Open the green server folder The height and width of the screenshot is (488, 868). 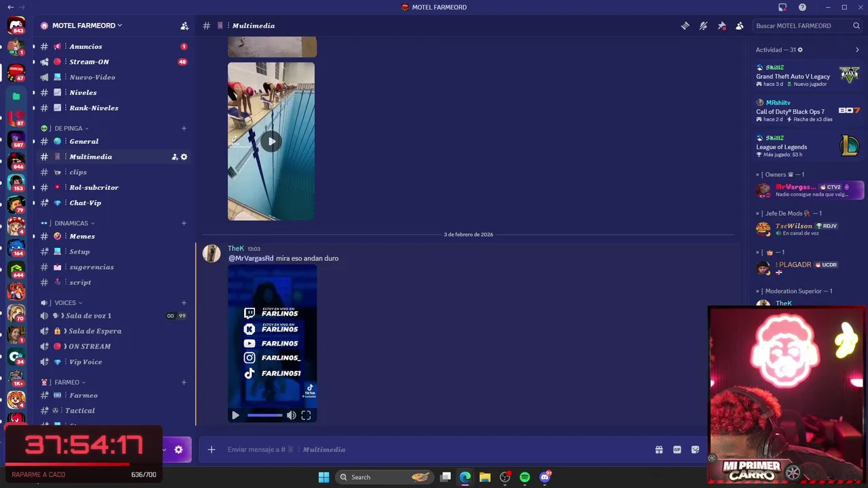click(16, 96)
